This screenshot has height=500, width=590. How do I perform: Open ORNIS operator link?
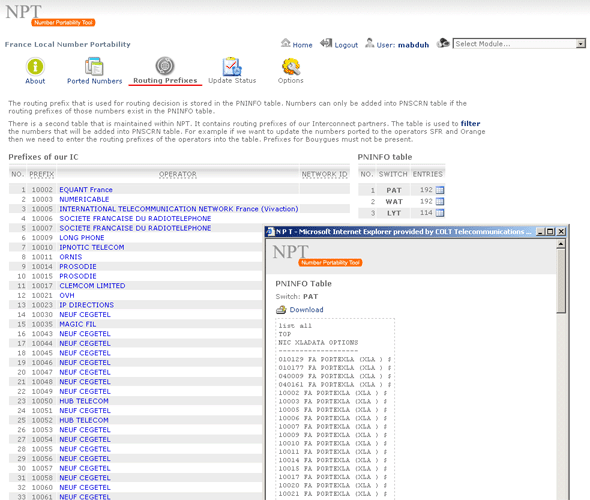[x=70, y=257]
